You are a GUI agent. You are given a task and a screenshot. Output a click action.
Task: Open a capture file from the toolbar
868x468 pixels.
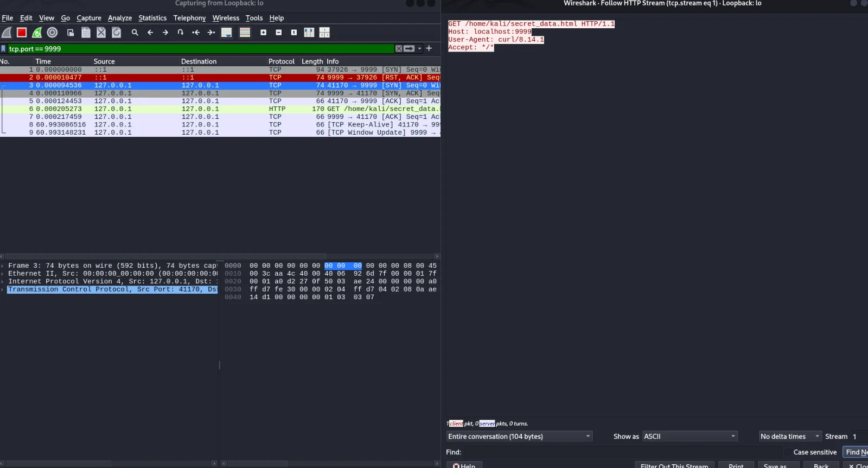pos(71,33)
